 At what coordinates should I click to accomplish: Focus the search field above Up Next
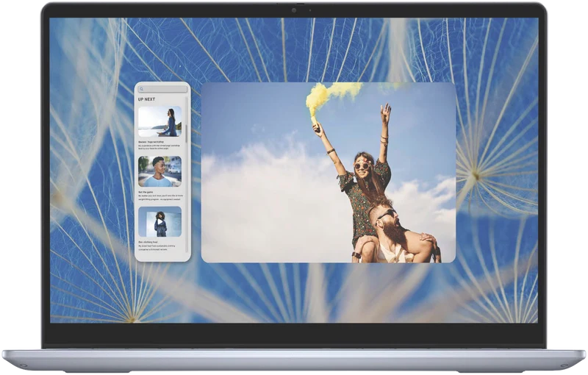coord(162,89)
